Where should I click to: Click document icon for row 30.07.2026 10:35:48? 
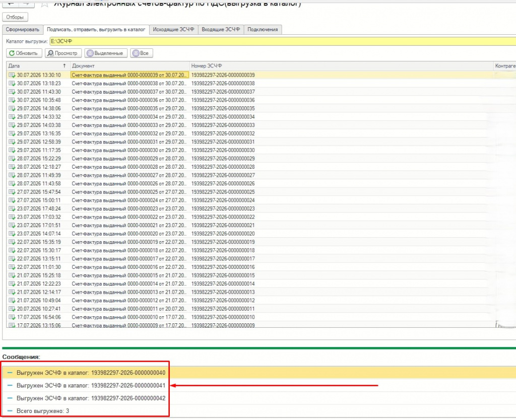pos(12,100)
